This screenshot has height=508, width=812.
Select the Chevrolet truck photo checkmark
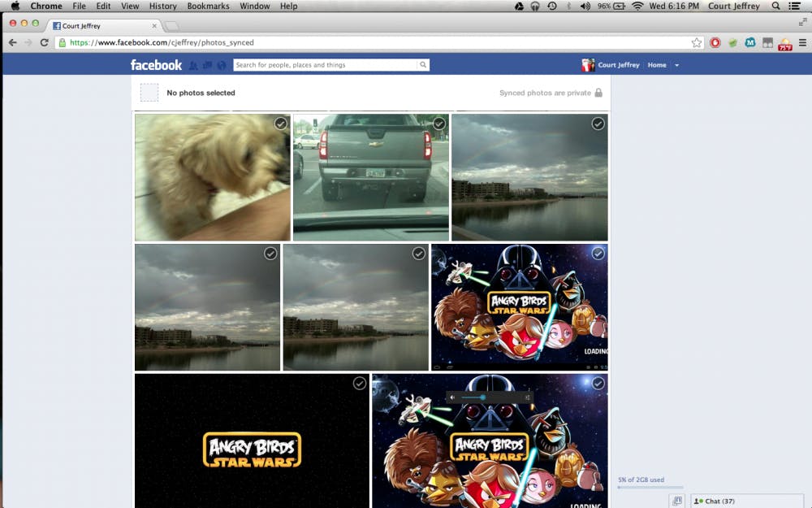coord(438,124)
